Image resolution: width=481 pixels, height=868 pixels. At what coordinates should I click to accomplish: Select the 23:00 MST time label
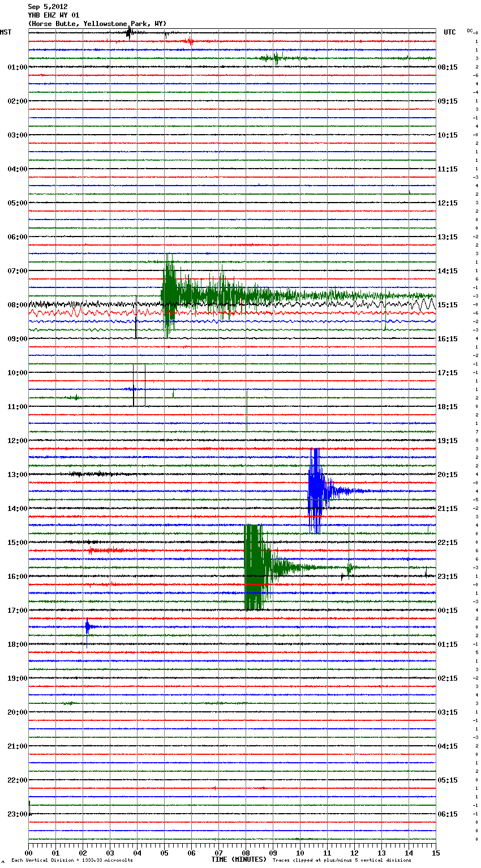pyautogui.click(x=17, y=814)
